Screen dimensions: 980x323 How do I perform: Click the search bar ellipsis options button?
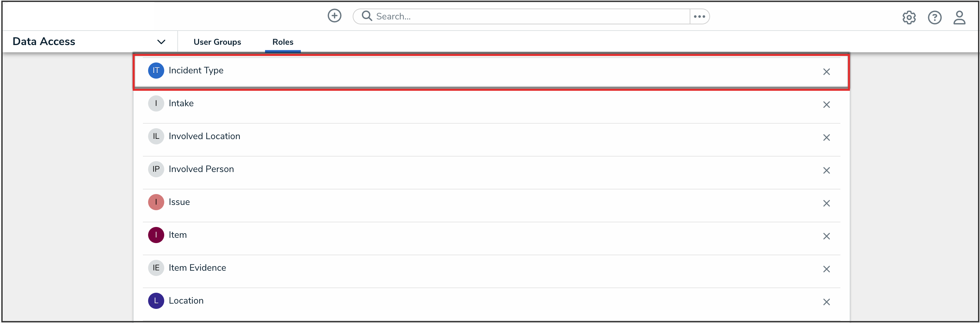(699, 16)
